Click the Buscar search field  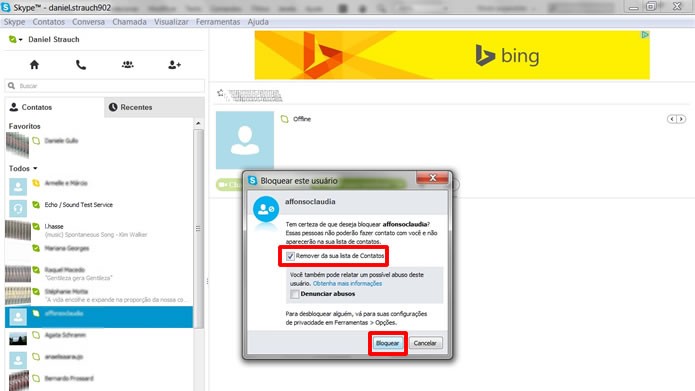(105, 86)
